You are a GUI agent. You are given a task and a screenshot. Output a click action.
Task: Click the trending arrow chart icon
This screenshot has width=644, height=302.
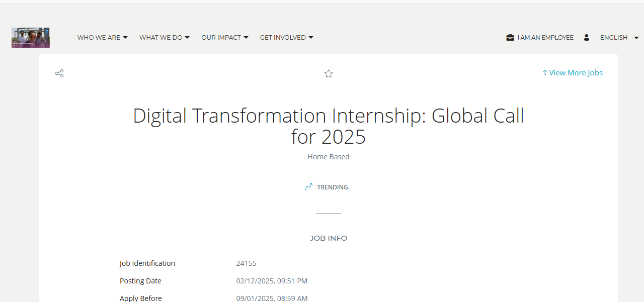click(309, 187)
